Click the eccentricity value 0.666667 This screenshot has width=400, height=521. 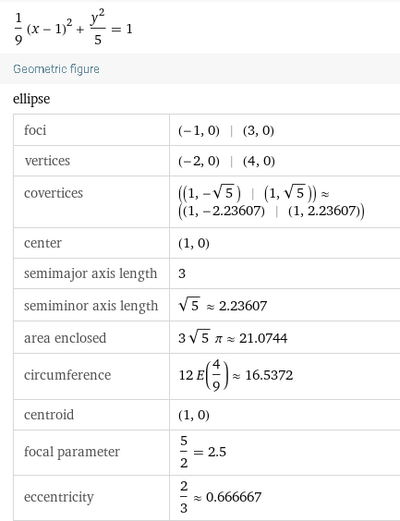coord(234,497)
